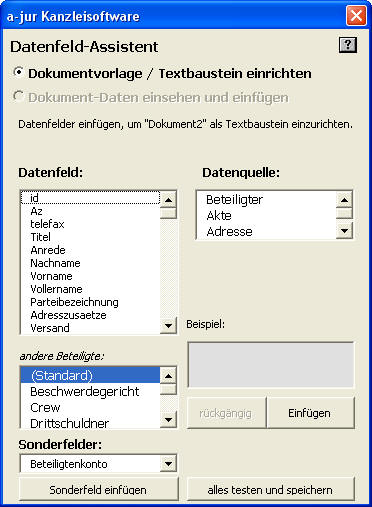Click down arrow of andere Beteiligte scrollbar

coord(168,420)
